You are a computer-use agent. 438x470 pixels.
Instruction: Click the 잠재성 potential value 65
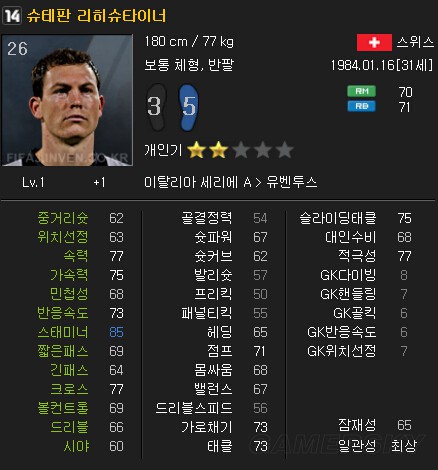(404, 425)
